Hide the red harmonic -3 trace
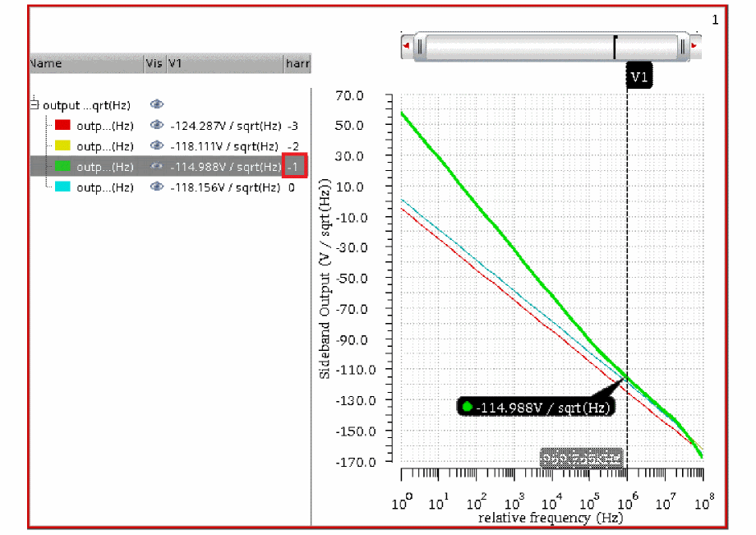Viewport: 756px width, 535px height. click(x=157, y=125)
